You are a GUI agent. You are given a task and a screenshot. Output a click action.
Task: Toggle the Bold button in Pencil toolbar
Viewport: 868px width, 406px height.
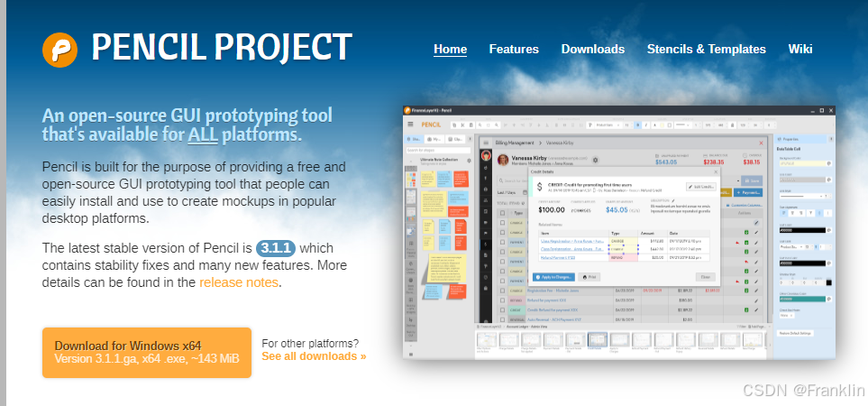pyautogui.click(x=637, y=125)
